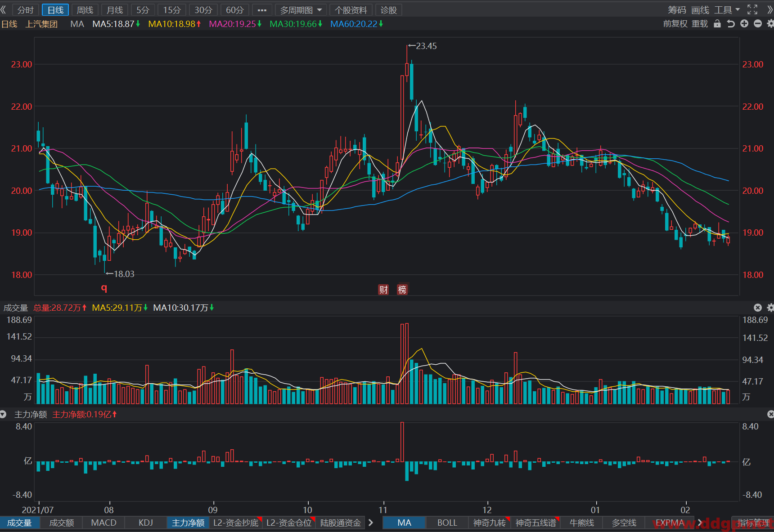The height and width of the screenshot is (532, 774).
Task: Select L2-资金仓位 indicator tab
Action: click(289, 523)
